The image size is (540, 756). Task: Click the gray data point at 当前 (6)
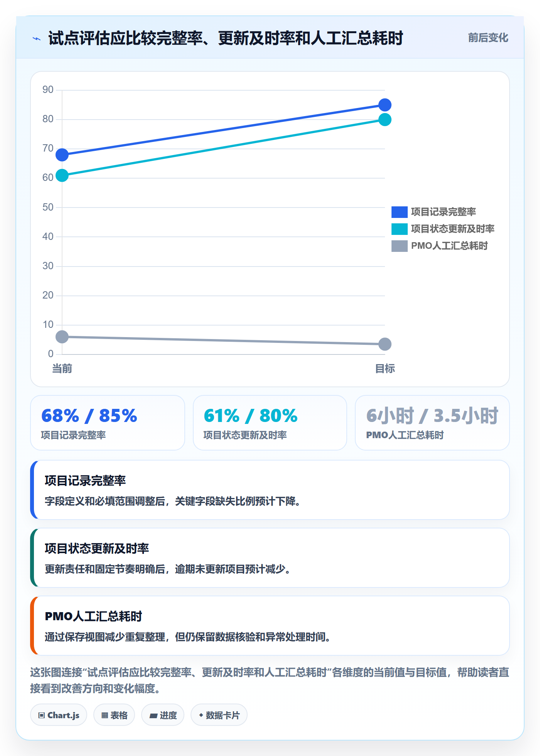click(62, 337)
